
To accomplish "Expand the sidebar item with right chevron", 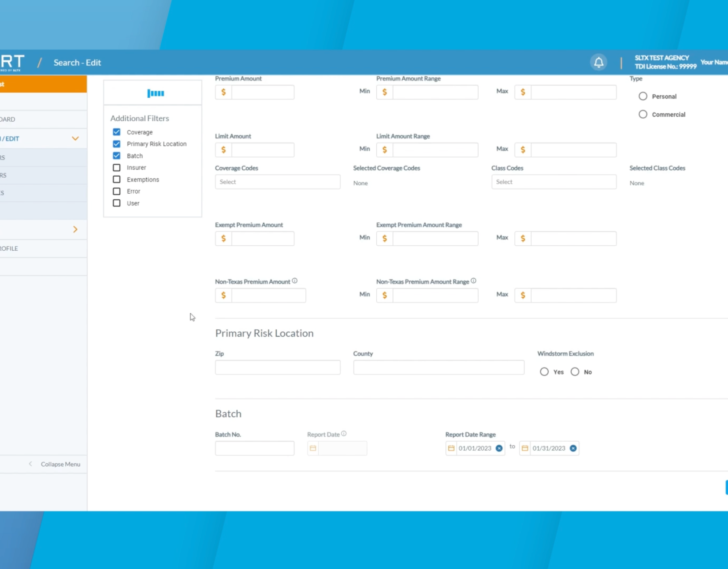I will (x=75, y=229).
